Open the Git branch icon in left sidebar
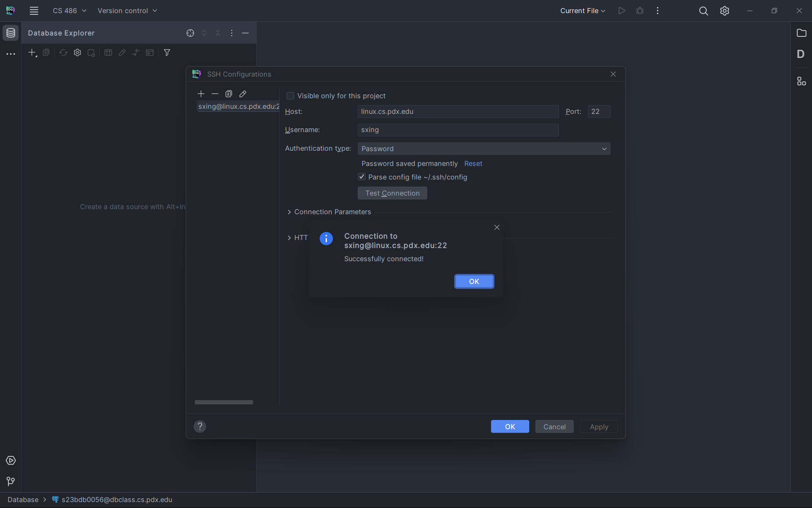 (x=11, y=481)
